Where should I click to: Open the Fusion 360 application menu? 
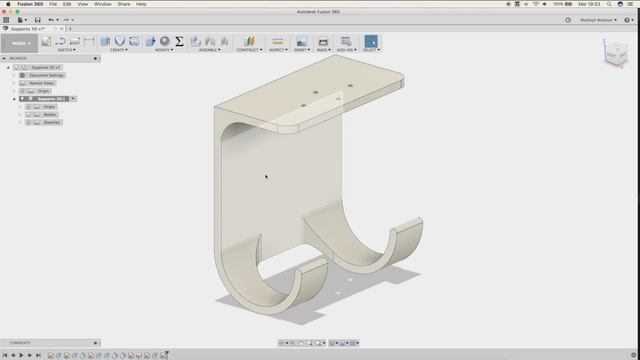click(x=30, y=4)
